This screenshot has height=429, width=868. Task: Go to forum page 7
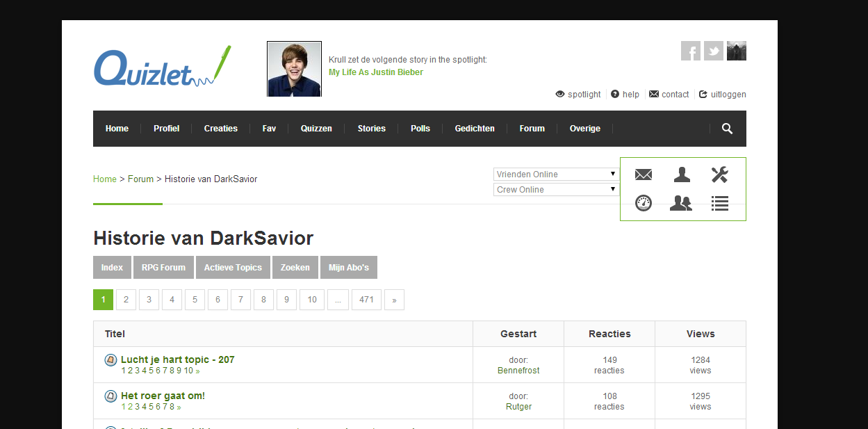coord(240,300)
